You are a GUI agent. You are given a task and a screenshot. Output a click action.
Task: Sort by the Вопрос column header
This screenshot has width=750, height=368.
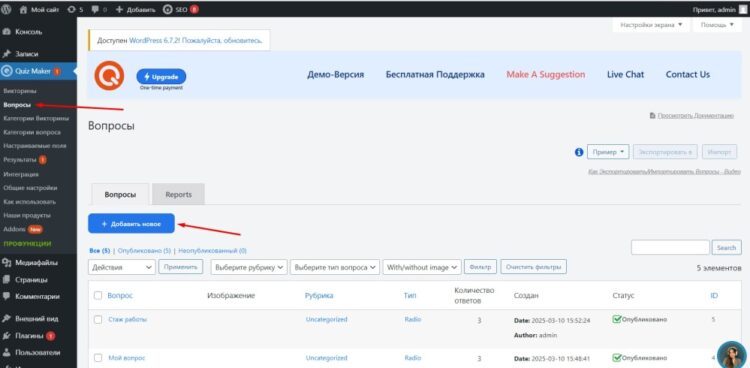click(x=120, y=296)
